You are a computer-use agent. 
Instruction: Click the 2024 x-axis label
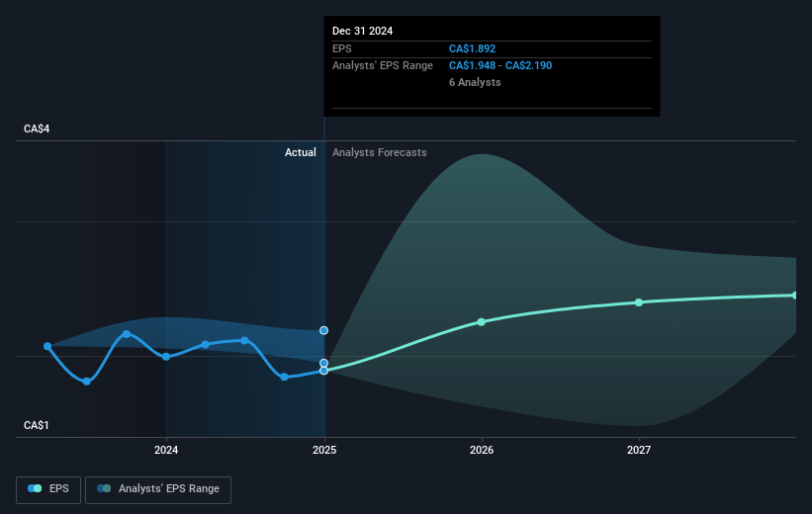(x=166, y=450)
